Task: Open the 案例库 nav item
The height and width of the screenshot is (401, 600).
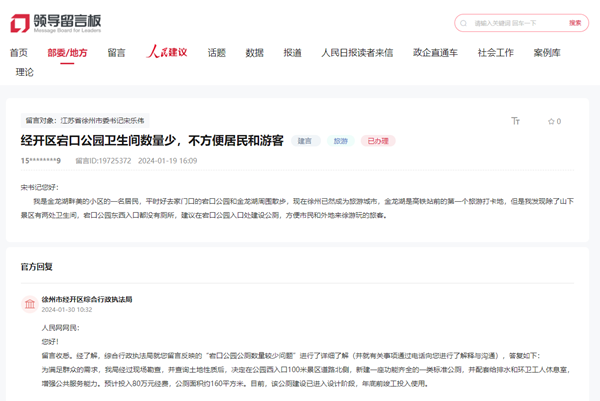Action: point(547,53)
